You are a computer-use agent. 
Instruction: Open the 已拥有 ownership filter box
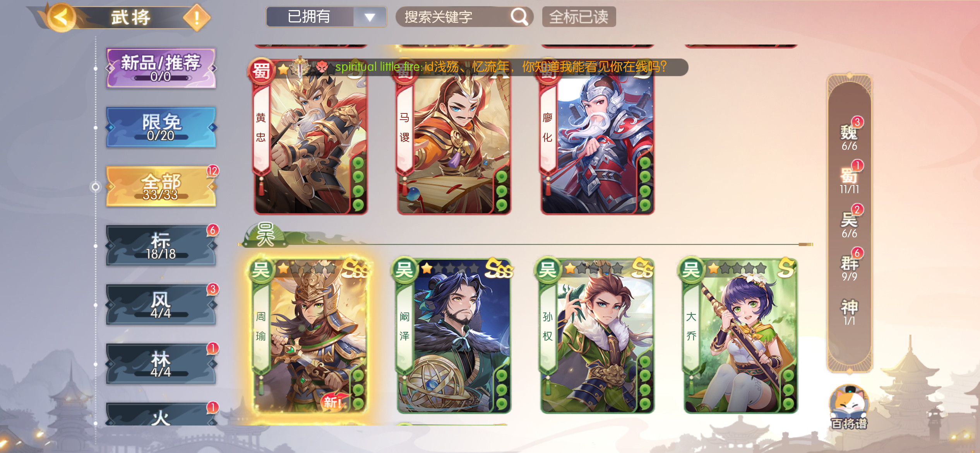coord(326,17)
